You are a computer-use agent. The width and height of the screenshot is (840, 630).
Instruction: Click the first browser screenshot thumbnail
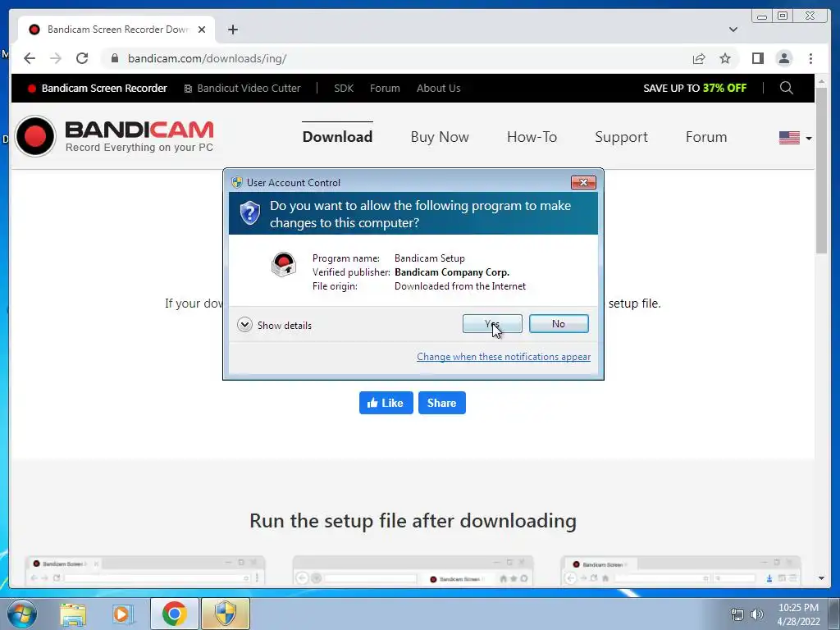pyautogui.click(x=144, y=571)
